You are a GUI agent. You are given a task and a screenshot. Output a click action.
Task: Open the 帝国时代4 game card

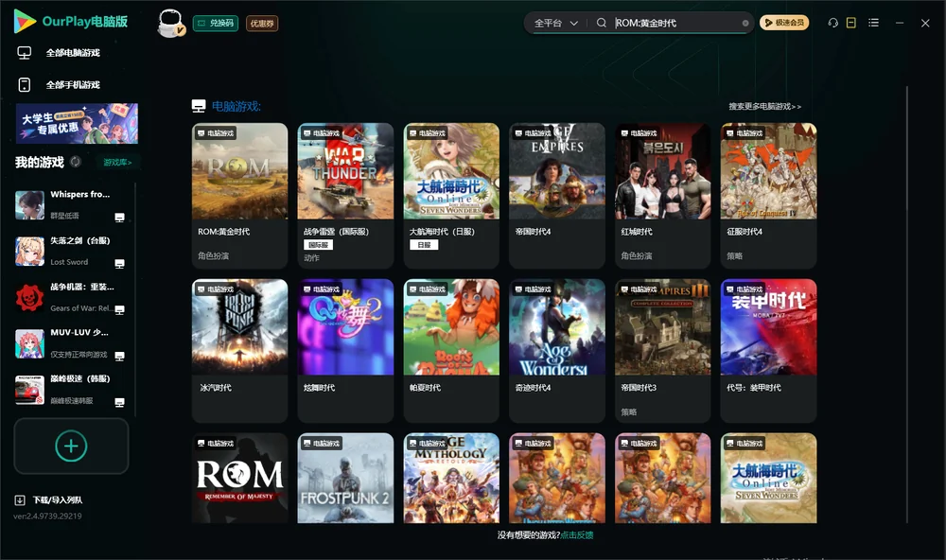[x=557, y=196]
